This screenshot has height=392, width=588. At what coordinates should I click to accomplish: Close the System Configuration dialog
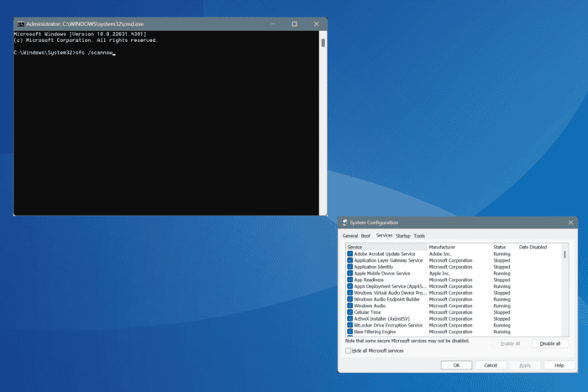pos(570,222)
